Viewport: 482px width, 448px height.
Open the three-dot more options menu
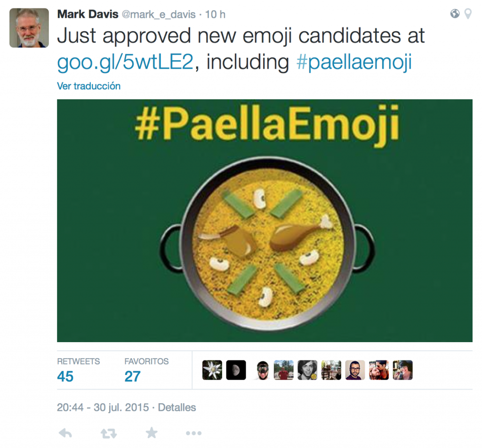(193, 433)
